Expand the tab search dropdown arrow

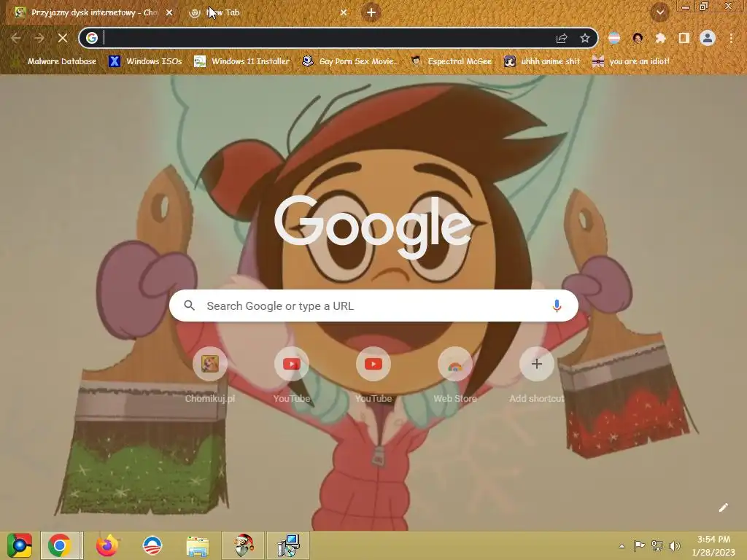tap(659, 12)
